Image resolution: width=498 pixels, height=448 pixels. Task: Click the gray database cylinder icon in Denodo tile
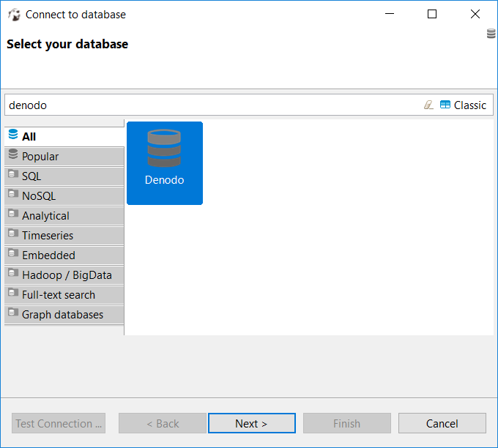(164, 148)
